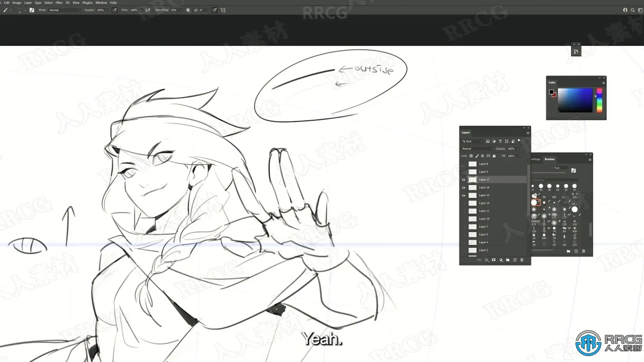Open the Brushes panel options menu
The height and width of the screenshot is (362, 644).
coord(590,160)
